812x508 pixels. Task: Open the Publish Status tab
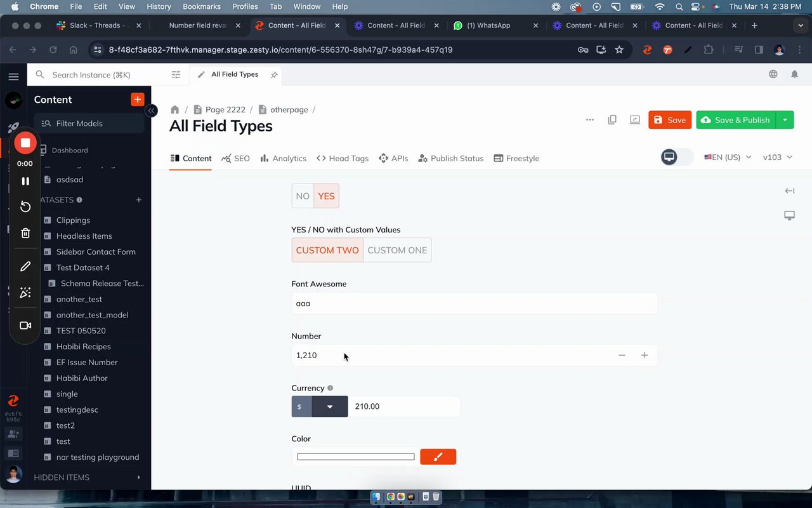tap(451, 158)
